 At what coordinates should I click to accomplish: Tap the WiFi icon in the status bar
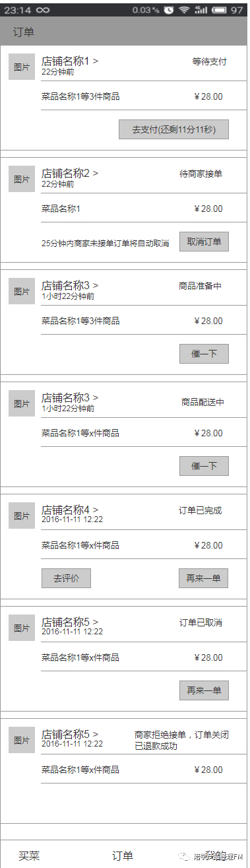(x=183, y=10)
